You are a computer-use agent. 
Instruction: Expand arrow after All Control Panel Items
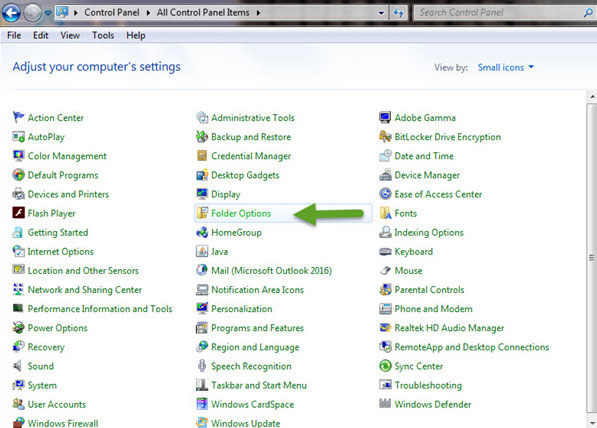click(x=259, y=13)
